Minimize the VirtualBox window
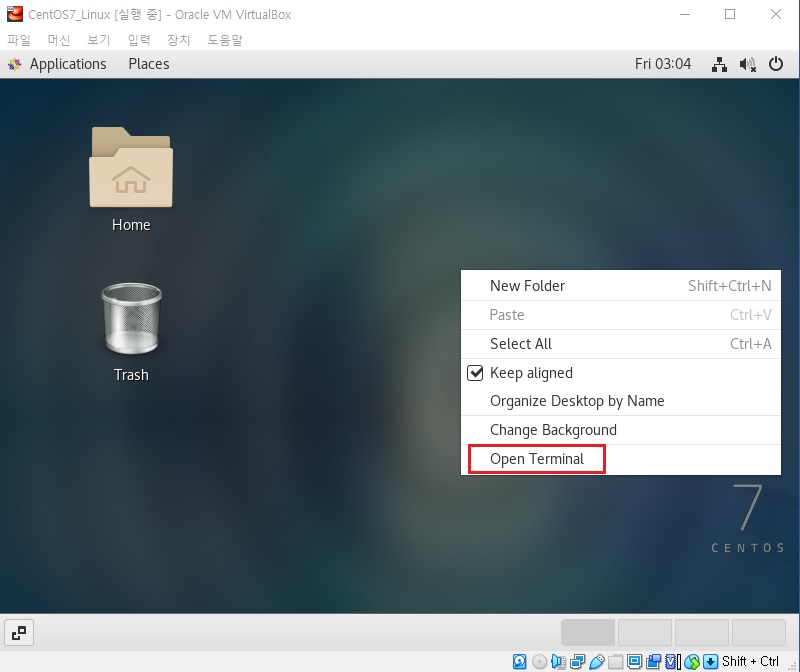Image resolution: width=800 pixels, height=672 pixels. tap(685, 14)
